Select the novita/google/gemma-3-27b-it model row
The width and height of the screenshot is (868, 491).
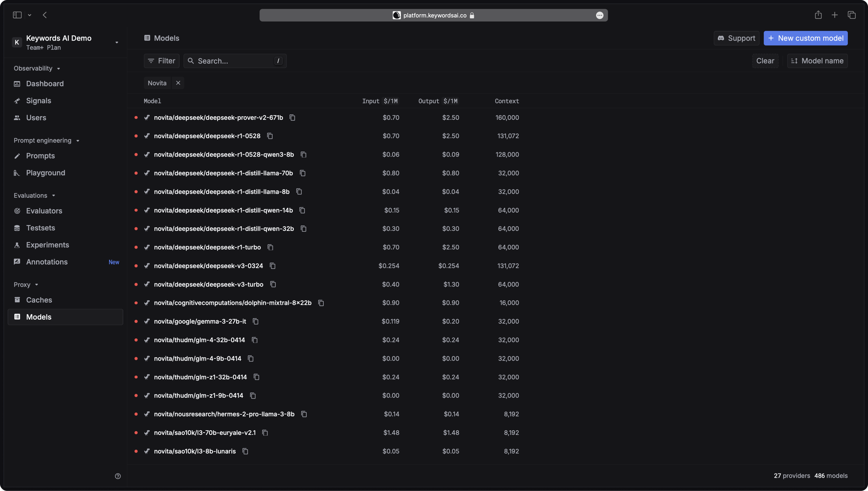[x=496, y=321]
